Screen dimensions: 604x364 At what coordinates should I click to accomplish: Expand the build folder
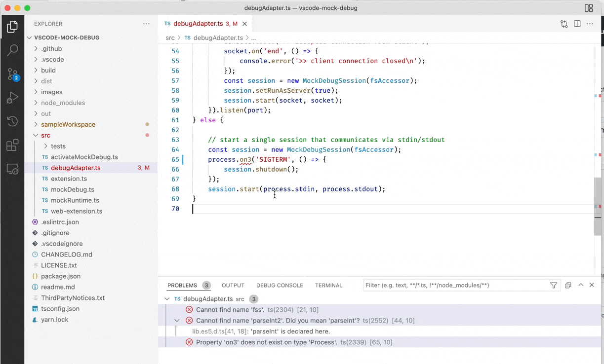36,70
